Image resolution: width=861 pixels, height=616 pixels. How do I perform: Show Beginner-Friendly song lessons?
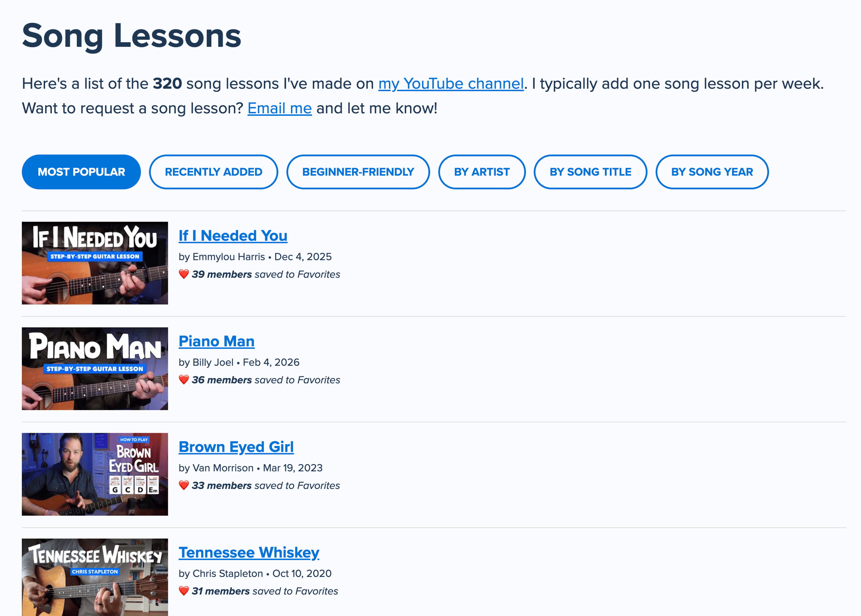click(x=358, y=172)
